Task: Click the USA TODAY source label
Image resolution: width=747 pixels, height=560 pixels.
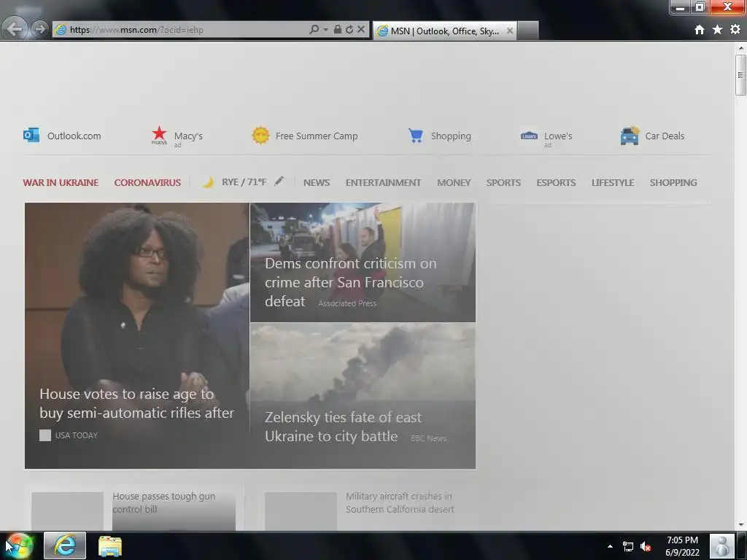Action: (76, 435)
